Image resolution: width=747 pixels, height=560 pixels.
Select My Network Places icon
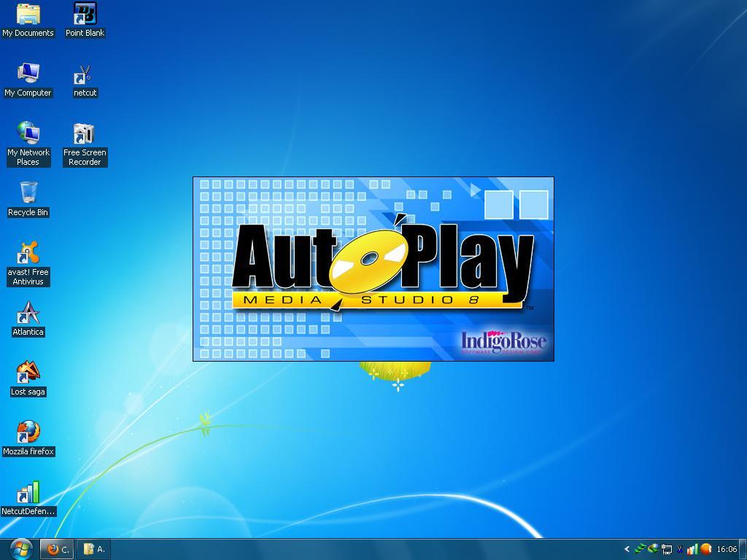(x=28, y=144)
